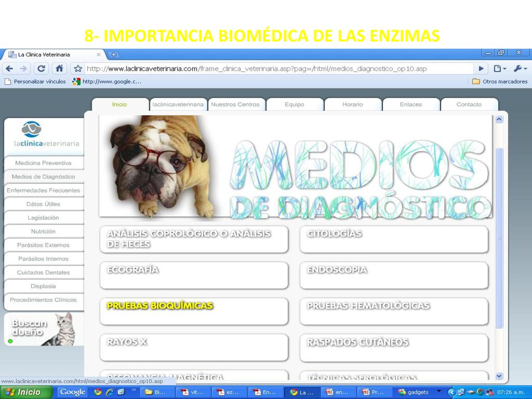Open a new tab with the plus button

[x=114, y=54]
